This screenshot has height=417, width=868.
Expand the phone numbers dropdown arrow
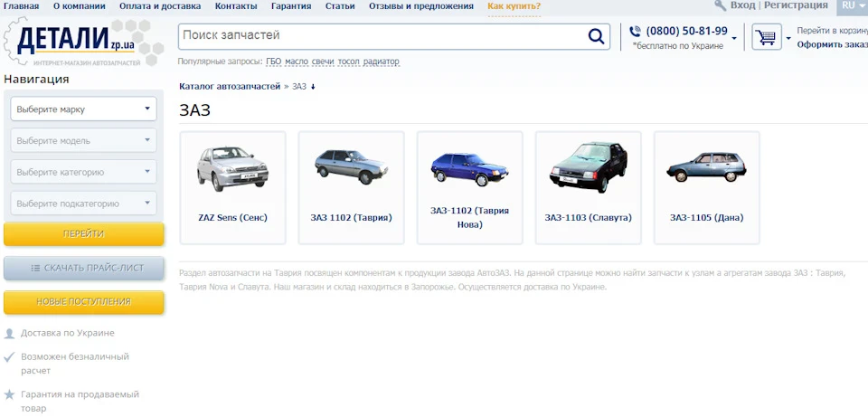(x=734, y=38)
